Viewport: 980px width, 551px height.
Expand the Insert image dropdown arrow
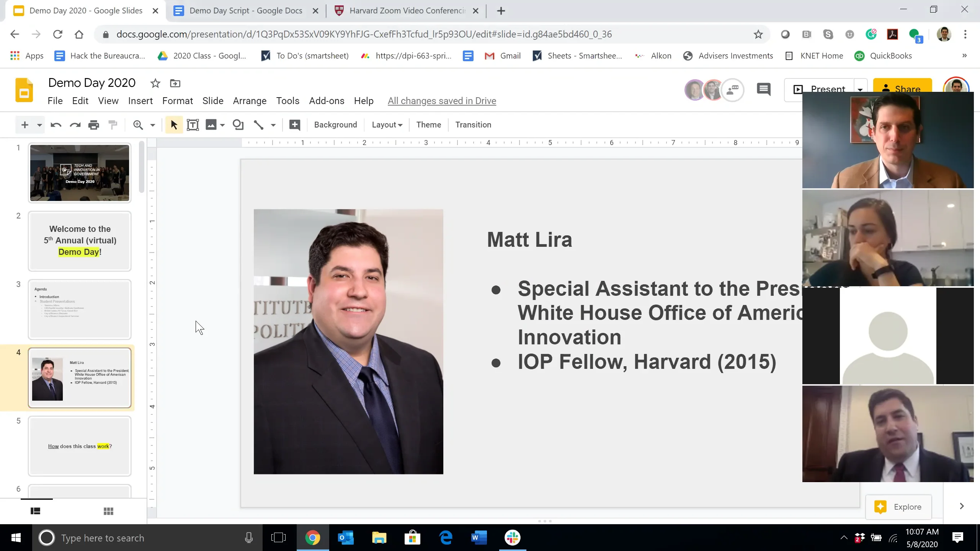[222, 125]
